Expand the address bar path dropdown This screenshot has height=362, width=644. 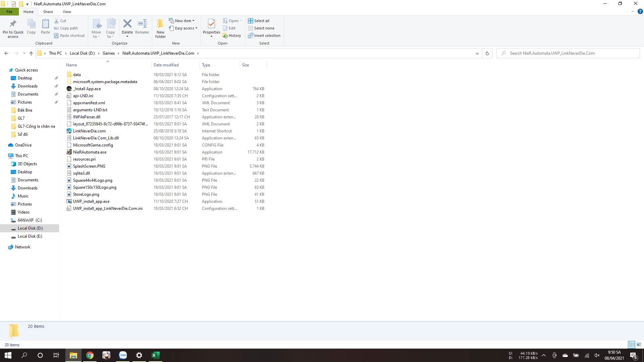pyautogui.click(x=477, y=53)
